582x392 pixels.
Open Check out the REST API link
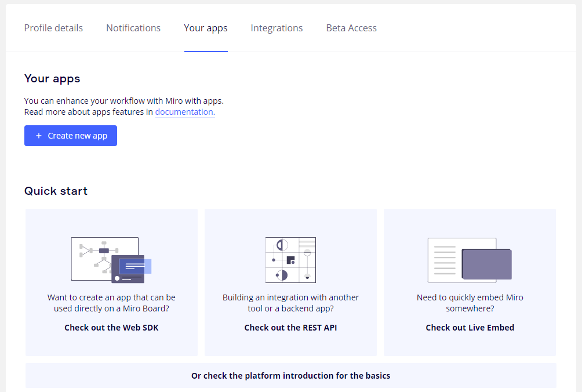(290, 328)
